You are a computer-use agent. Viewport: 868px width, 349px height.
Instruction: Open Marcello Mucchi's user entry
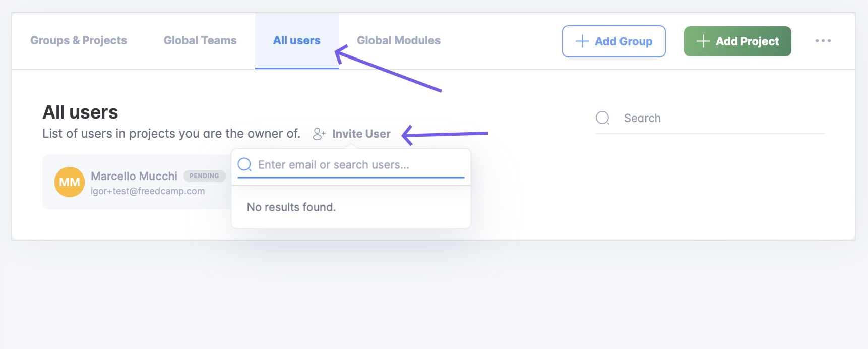coord(134,176)
